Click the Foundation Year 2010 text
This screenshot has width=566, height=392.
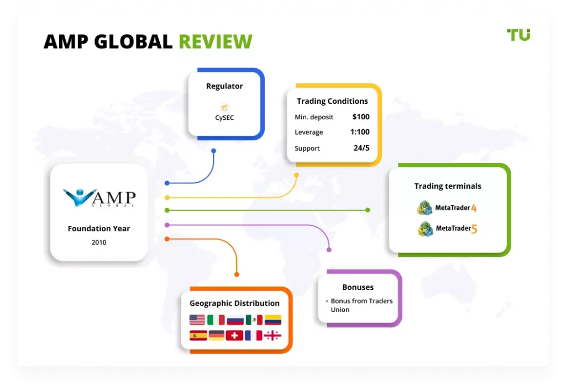click(x=99, y=242)
